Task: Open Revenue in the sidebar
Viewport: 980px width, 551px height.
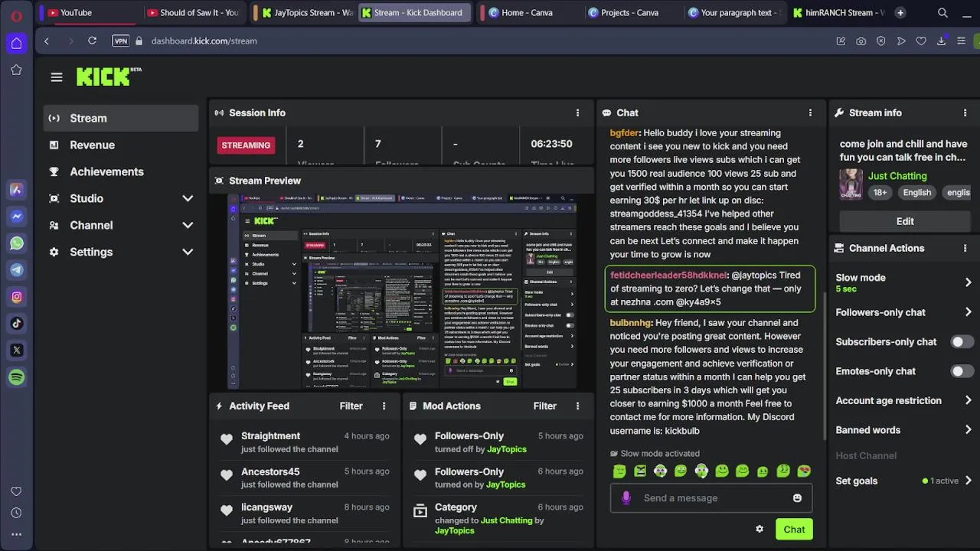Action: point(121,145)
